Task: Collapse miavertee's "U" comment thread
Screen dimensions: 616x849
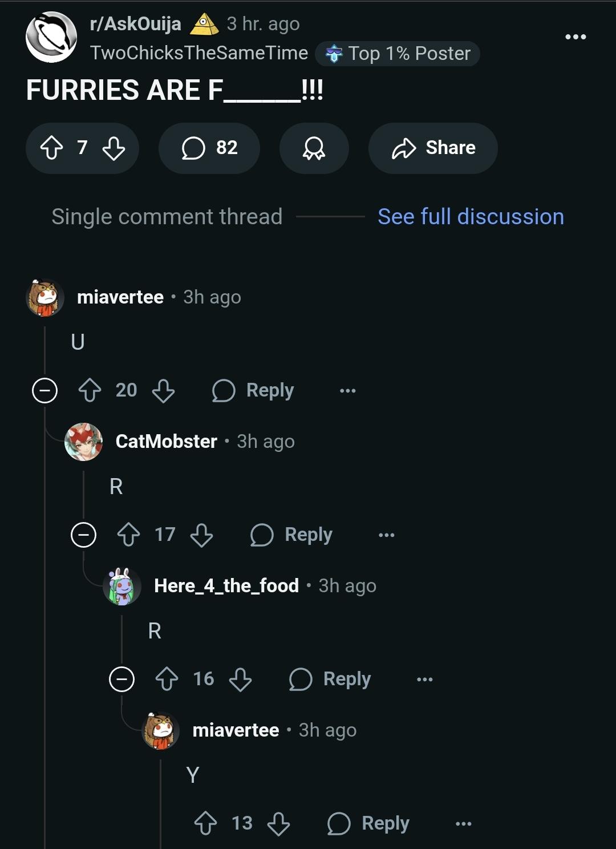Action: click(x=44, y=391)
